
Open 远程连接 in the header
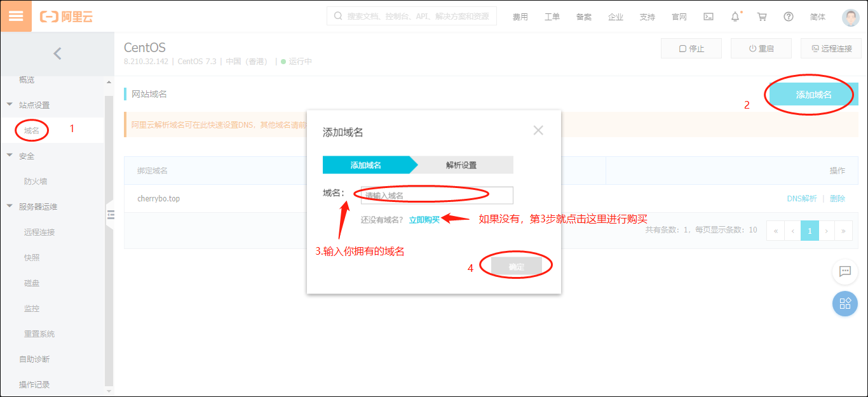point(831,48)
